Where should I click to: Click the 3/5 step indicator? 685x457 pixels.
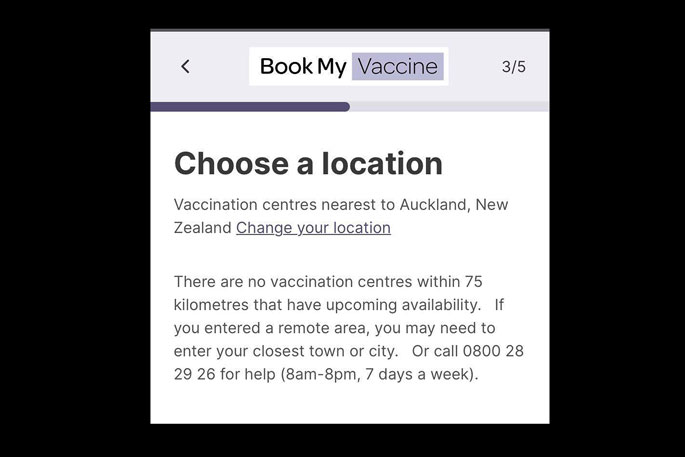click(x=514, y=67)
